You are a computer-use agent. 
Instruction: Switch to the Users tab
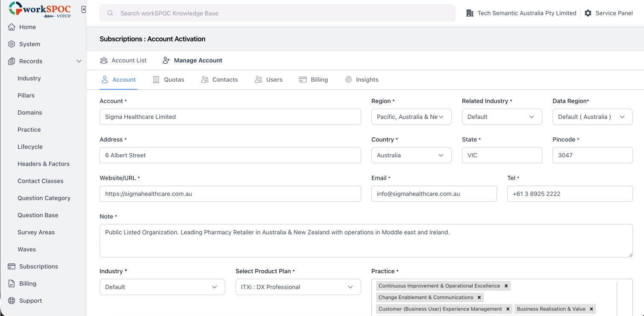pyautogui.click(x=268, y=80)
